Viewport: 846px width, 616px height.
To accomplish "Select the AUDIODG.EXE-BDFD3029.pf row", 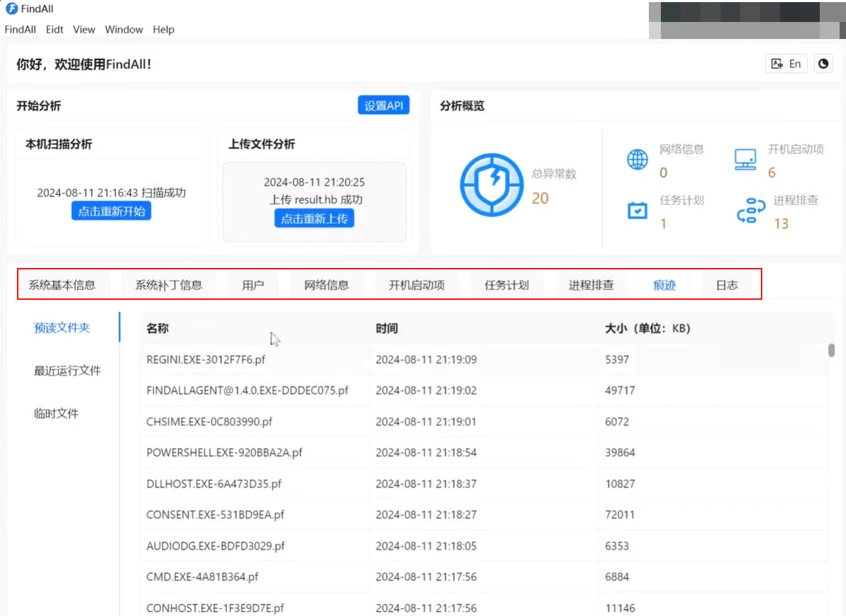I will tap(484, 546).
